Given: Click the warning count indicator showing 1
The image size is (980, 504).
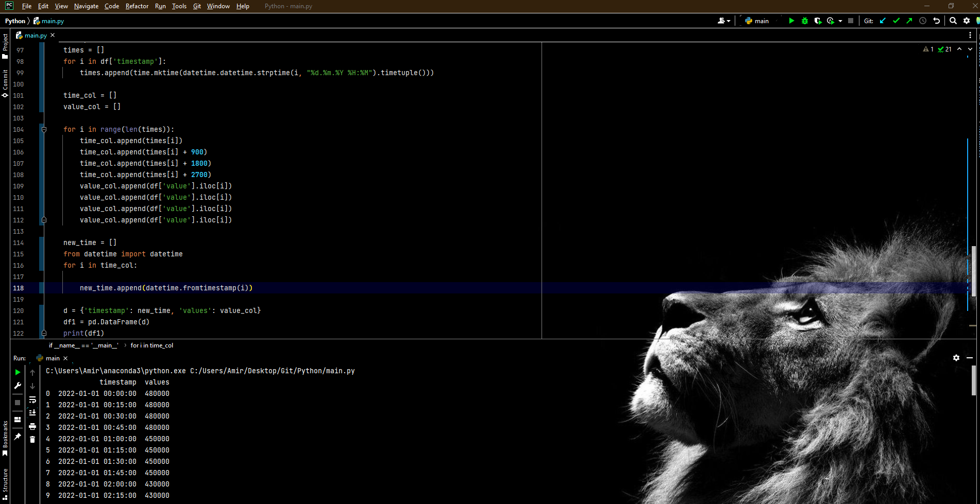Looking at the screenshot, I should click(928, 49).
